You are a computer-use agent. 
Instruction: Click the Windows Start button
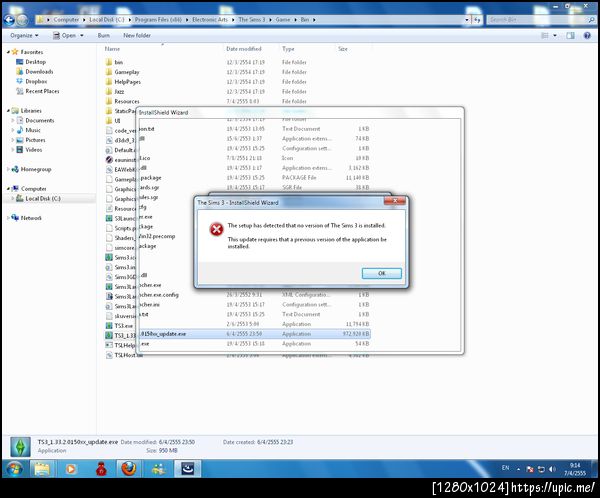pyautogui.click(x=15, y=469)
